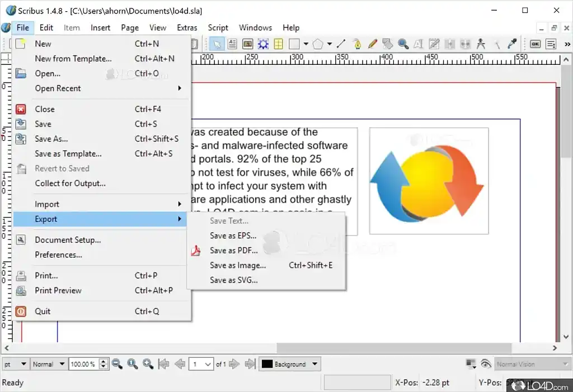The width and height of the screenshot is (573, 392).
Task: Open the Normal Vision dropdown
Action: click(533, 364)
